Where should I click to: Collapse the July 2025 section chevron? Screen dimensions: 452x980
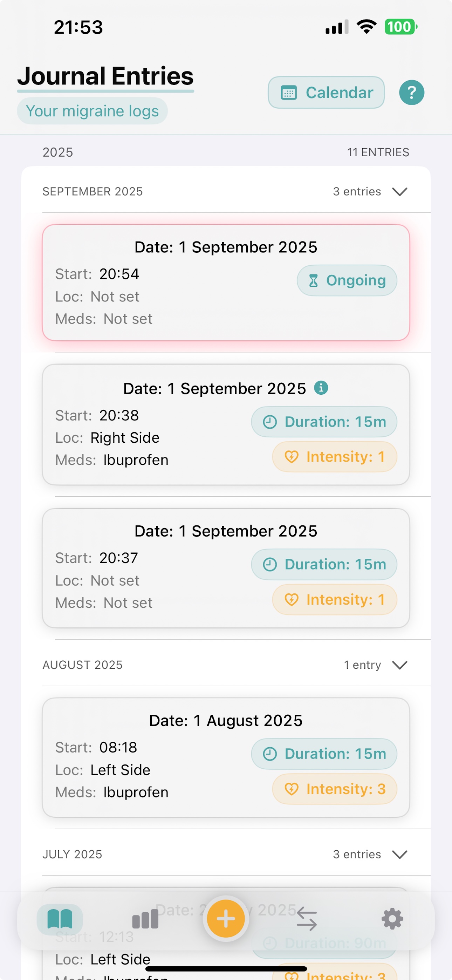399,854
